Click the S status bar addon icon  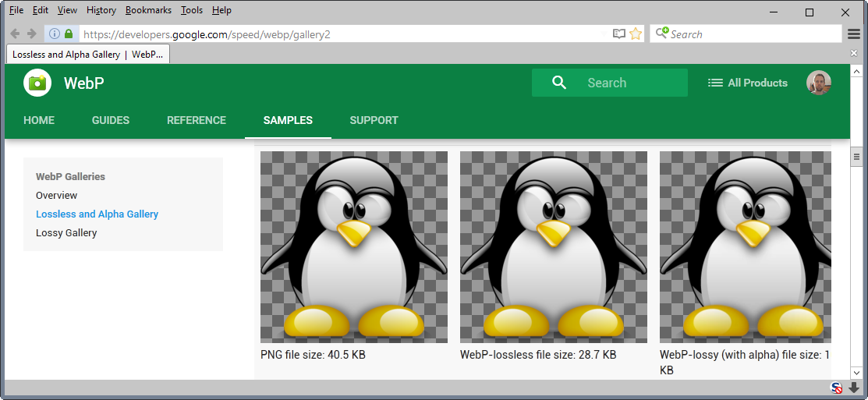coord(837,388)
